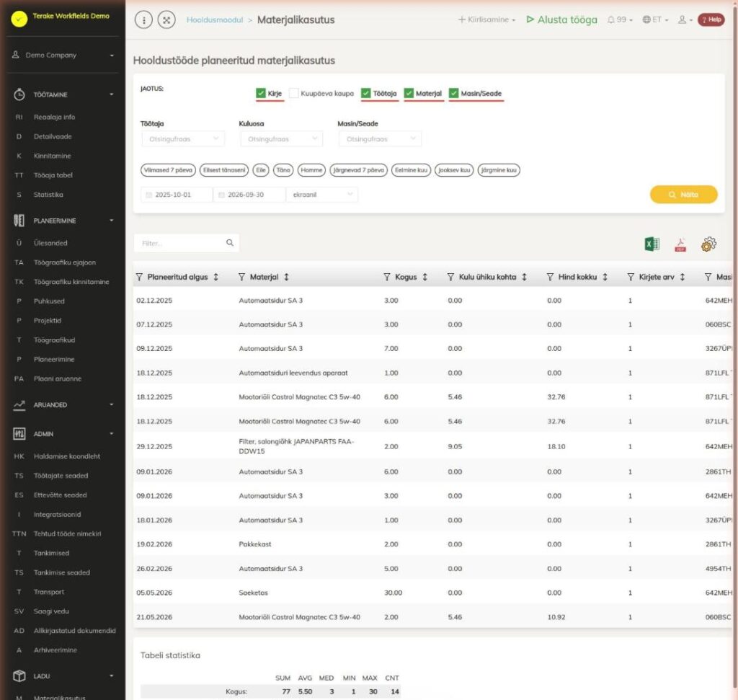Click the start date field 2025-10-01
Image resolution: width=738 pixels, height=700 pixels.
coord(177,195)
